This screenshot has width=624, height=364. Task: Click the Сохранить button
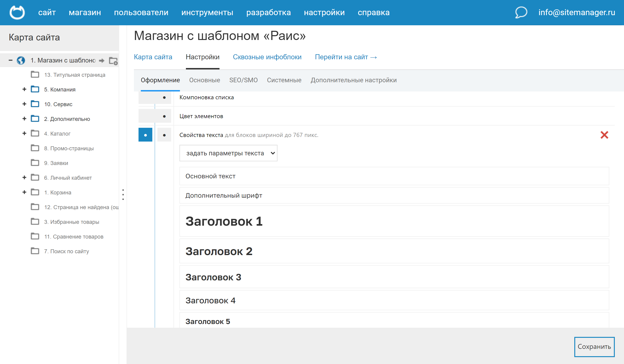[x=594, y=347]
